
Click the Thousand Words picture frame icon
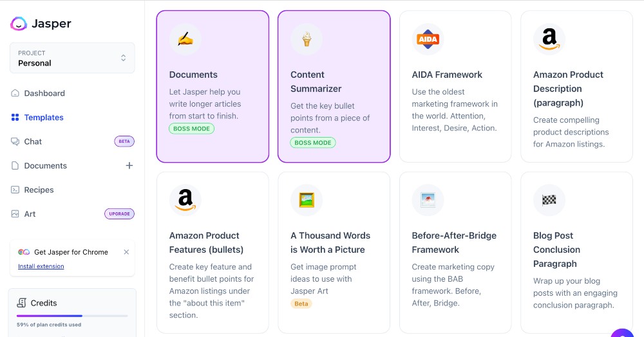(307, 200)
